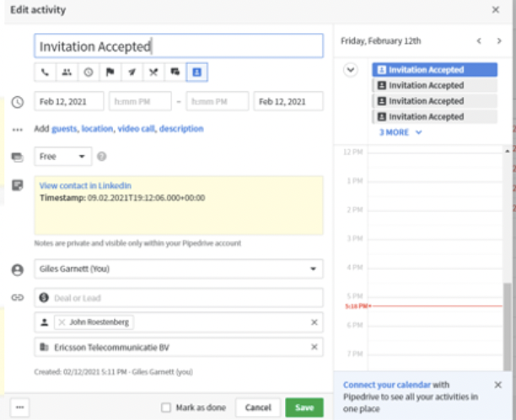This screenshot has height=420, width=516.
Task: Clear the person field with the right x
Action: [x=314, y=322]
